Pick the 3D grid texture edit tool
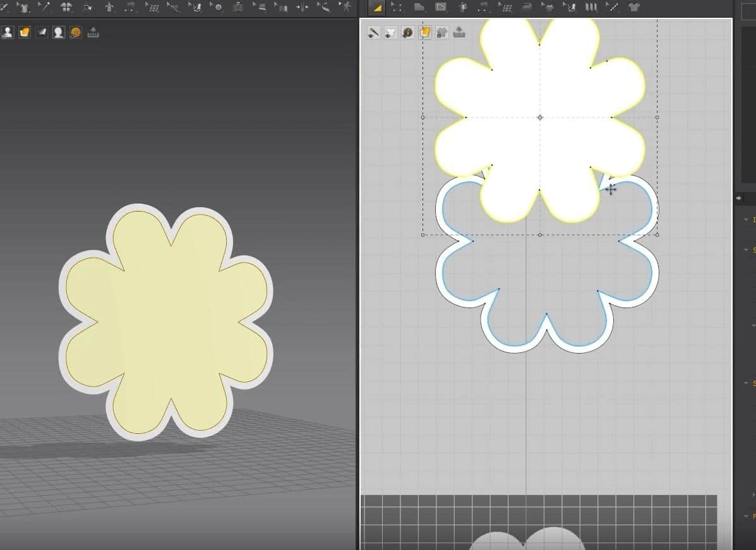Viewport: 756px width, 550px height. 152,7
